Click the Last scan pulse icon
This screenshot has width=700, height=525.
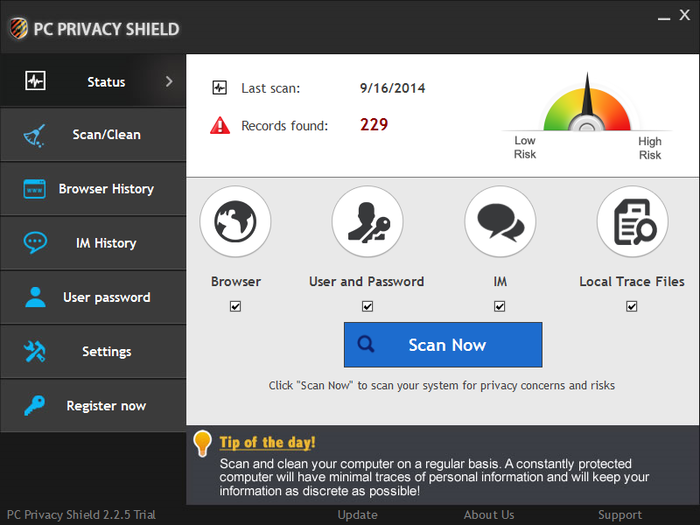coord(220,88)
